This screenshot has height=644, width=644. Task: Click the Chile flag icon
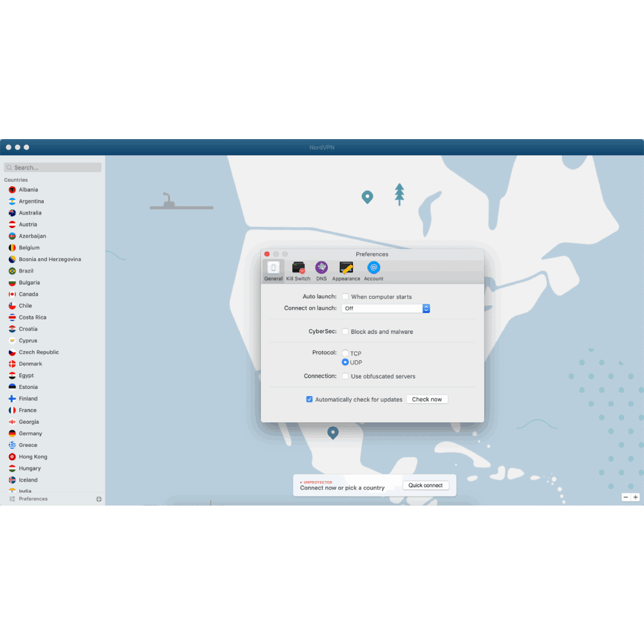[12, 305]
